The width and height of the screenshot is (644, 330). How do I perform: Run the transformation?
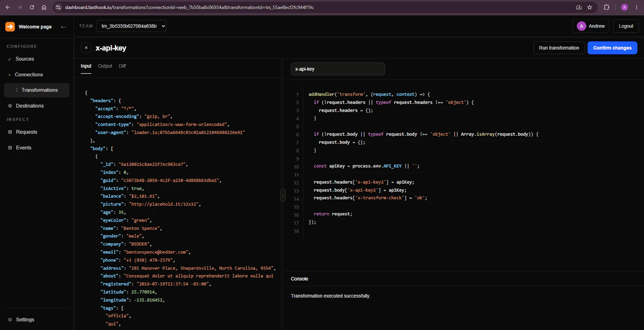559,48
